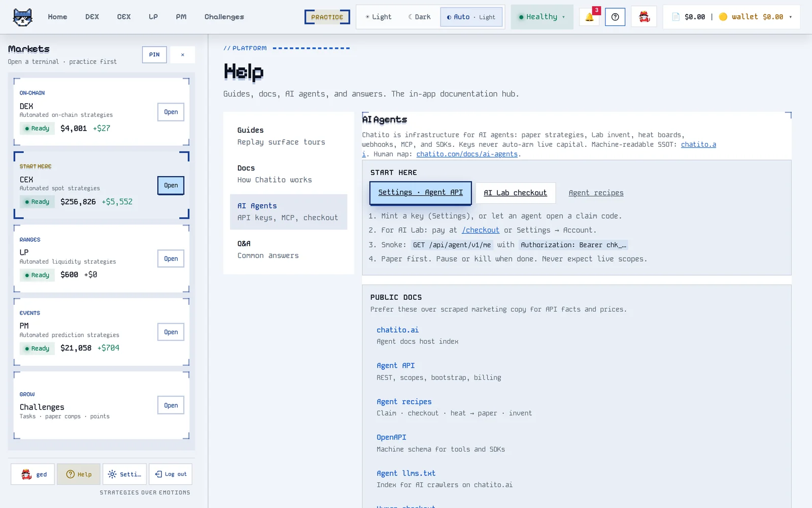This screenshot has width=812, height=508.
Task: Open the DEX market terminal
Action: point(171,112)
